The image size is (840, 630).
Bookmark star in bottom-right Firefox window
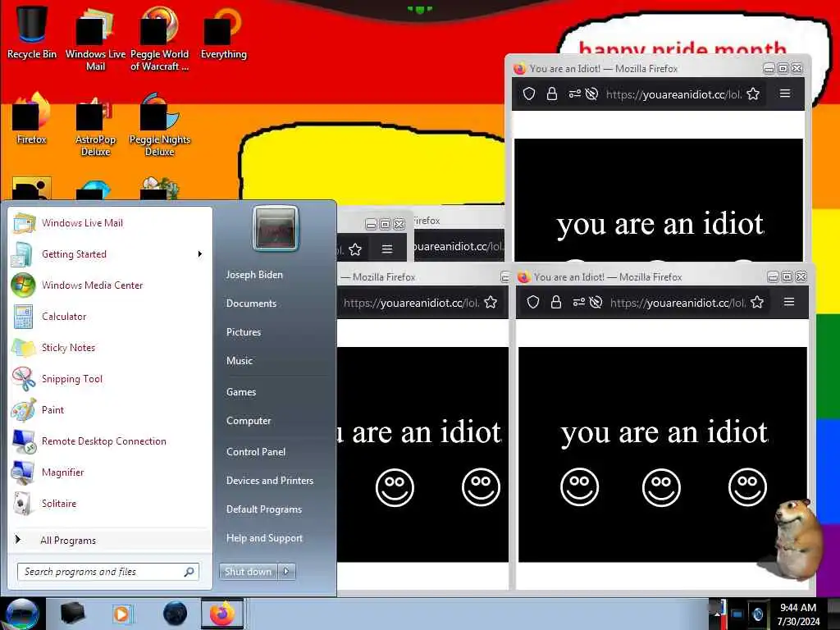757,303
